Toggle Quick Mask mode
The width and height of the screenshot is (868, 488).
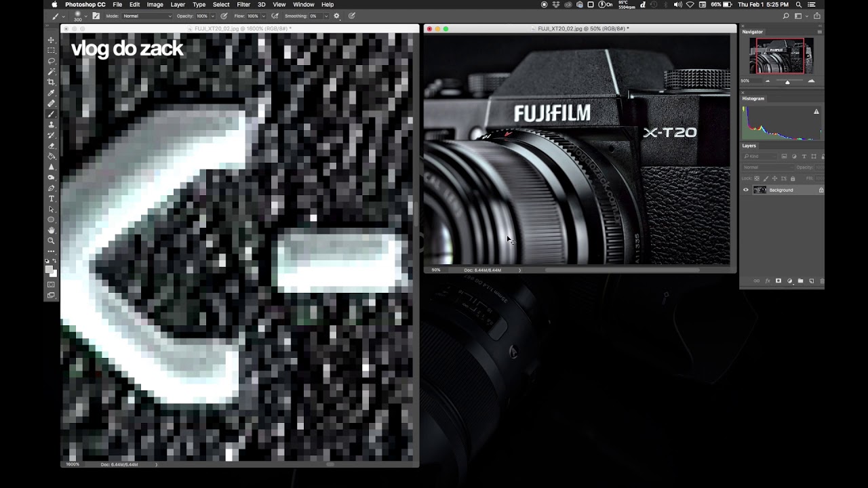click(51, 285)
